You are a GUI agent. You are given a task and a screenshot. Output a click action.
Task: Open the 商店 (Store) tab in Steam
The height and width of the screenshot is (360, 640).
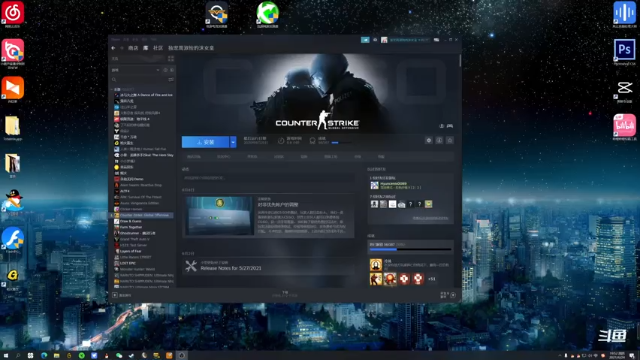click(133, 48)
